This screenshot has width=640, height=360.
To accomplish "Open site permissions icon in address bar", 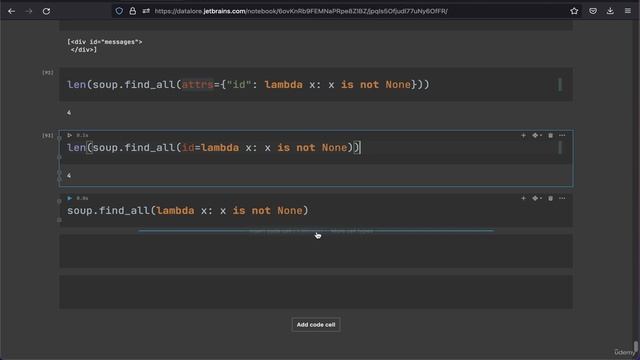I will [146, 11].
